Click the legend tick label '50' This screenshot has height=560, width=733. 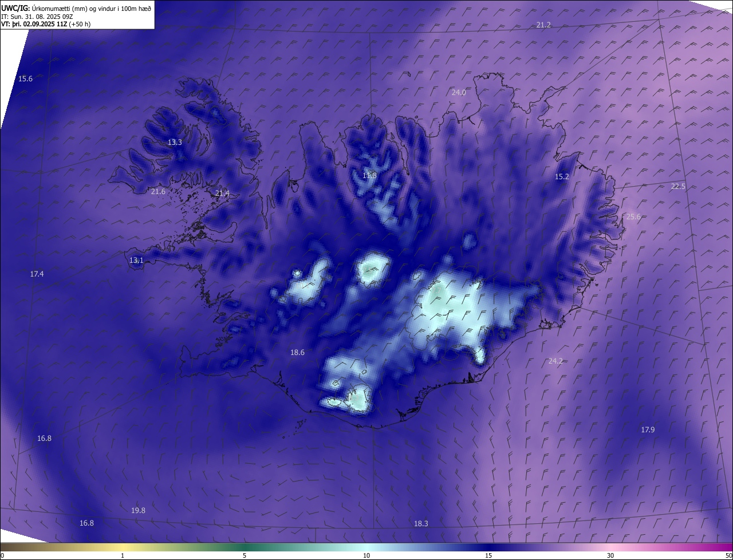(728, 556)
